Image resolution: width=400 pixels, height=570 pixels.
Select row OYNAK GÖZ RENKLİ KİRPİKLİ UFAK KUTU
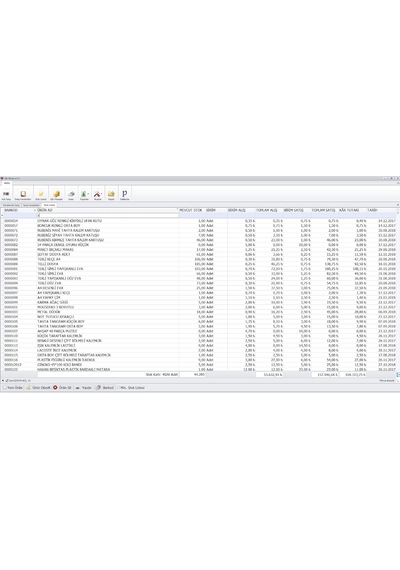(x=200, y=221)
